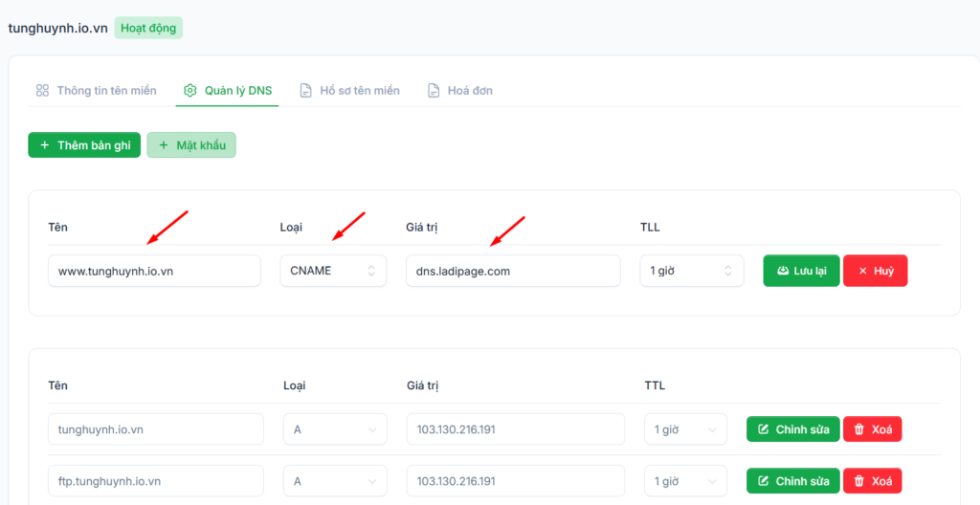Click the plus icon on Mật khẩu
Screen dimensions: 980x505
pos(164,145)
